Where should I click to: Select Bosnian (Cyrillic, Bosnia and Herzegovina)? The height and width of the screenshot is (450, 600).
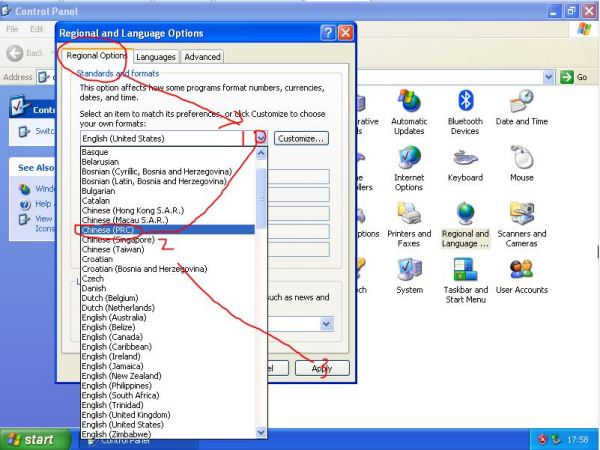168,171
